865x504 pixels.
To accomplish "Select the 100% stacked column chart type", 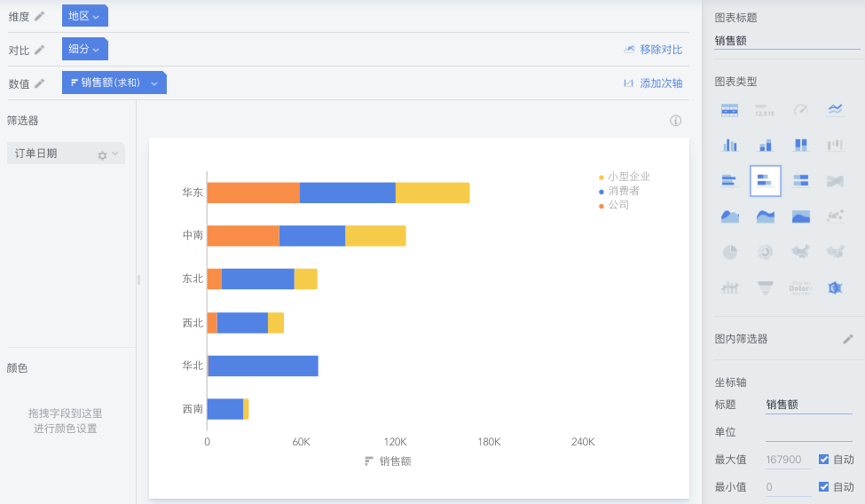I will tap(800, 146).
